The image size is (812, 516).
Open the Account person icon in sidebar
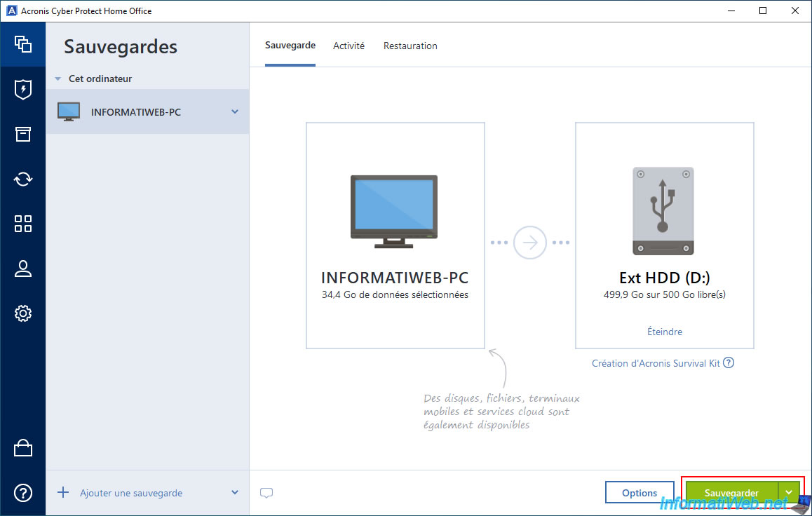pyautogui.click(x=22, y=269)
